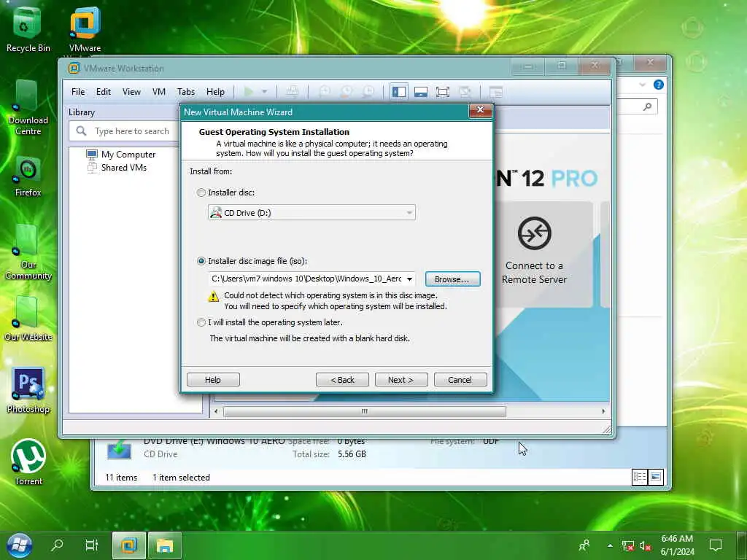Show hidden tray icons arrow
The height and width of the screenshot is (560, 747).
(x=610, y=545)
